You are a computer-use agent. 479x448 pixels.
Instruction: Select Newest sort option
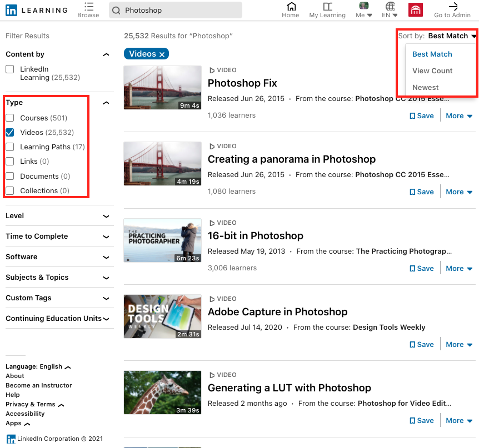tap(425, 87)
